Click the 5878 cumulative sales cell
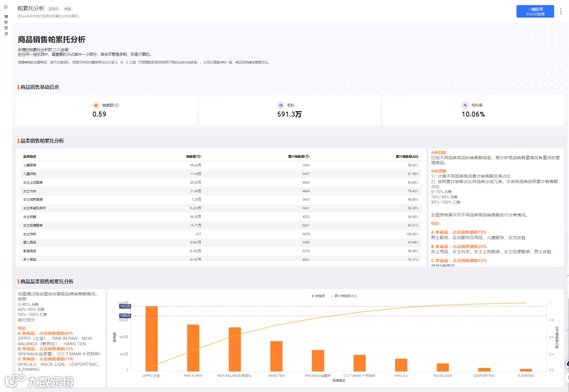569x392 pixels. (306, 234)
